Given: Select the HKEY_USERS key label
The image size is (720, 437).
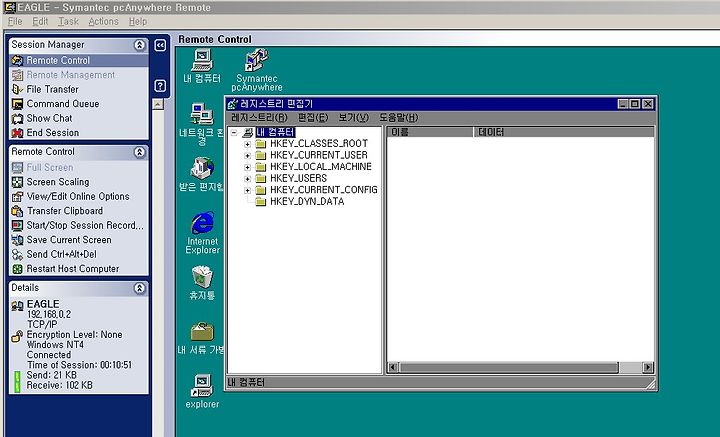Looking at the screenshot, I should [x=298, y=179].
